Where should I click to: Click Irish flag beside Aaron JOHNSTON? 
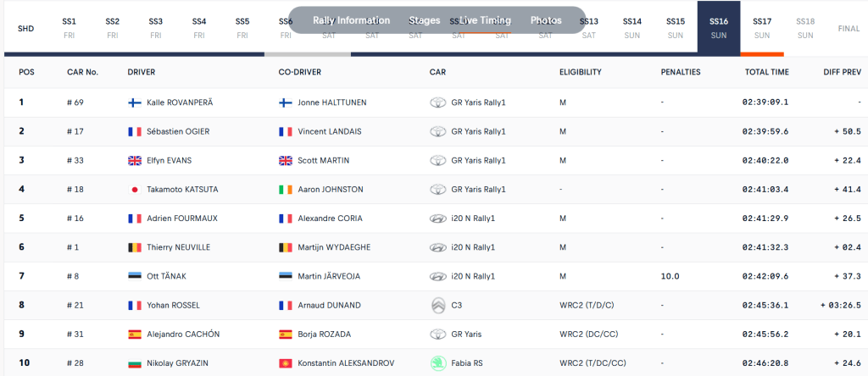286,190
